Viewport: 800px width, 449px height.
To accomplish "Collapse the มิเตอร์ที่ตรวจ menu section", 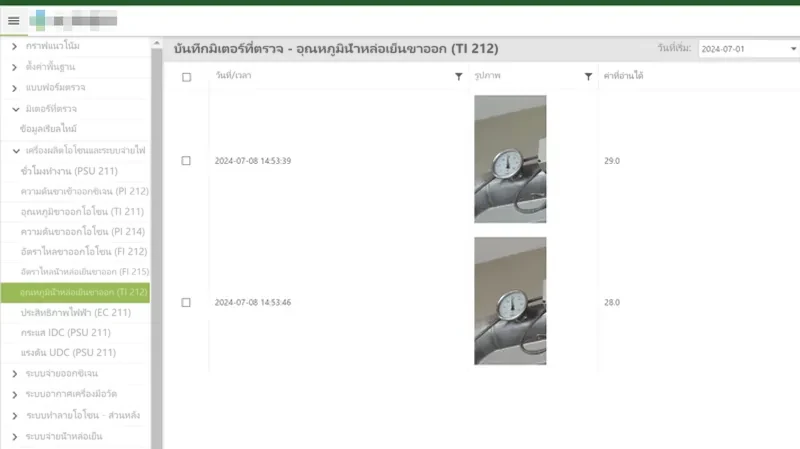I will 16,109.
